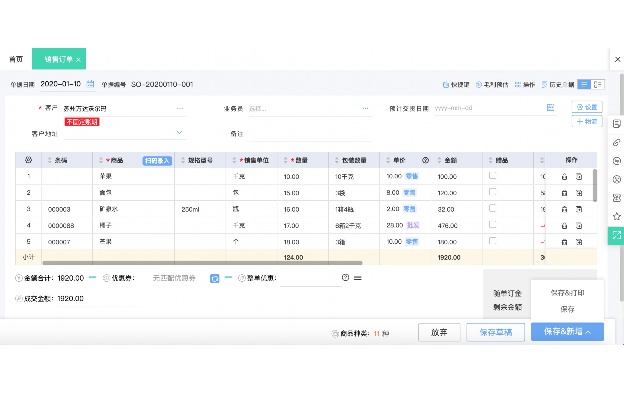Click the blue coupon refresh icon
Viewport: 624px width, 393px height.
[x=214, y=278]
